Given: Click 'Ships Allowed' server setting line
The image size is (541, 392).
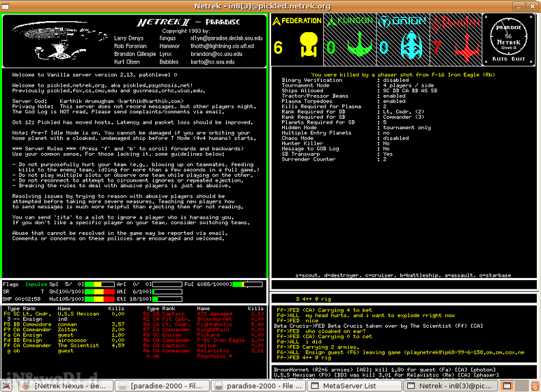Looking at the screenshot, I should (x=359, y=90).
